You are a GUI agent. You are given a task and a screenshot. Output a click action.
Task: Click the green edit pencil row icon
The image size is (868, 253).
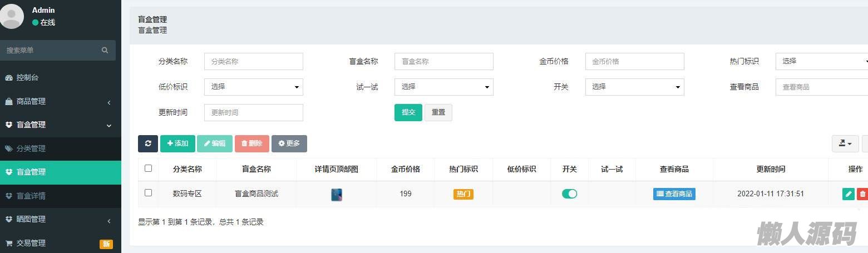tap(849, 194)
